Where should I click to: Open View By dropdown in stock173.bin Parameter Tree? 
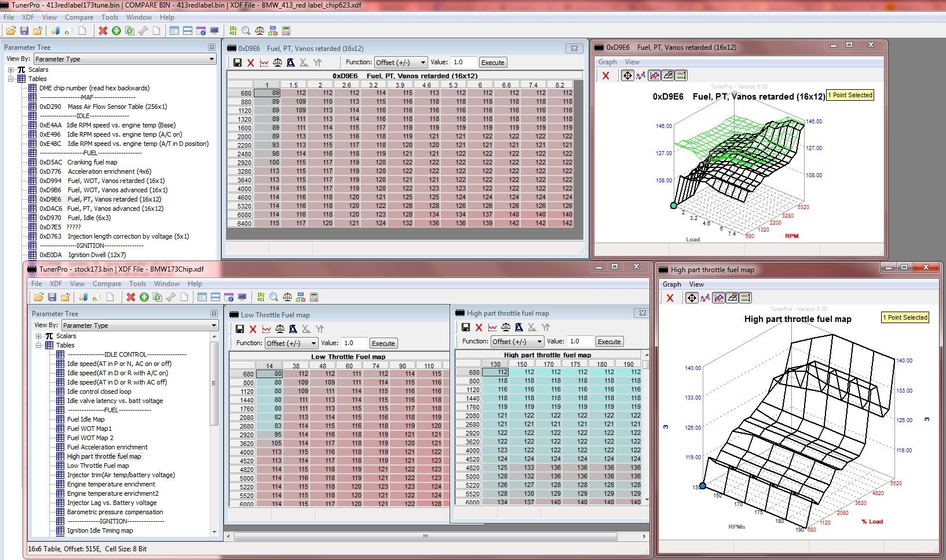point(139,325)
